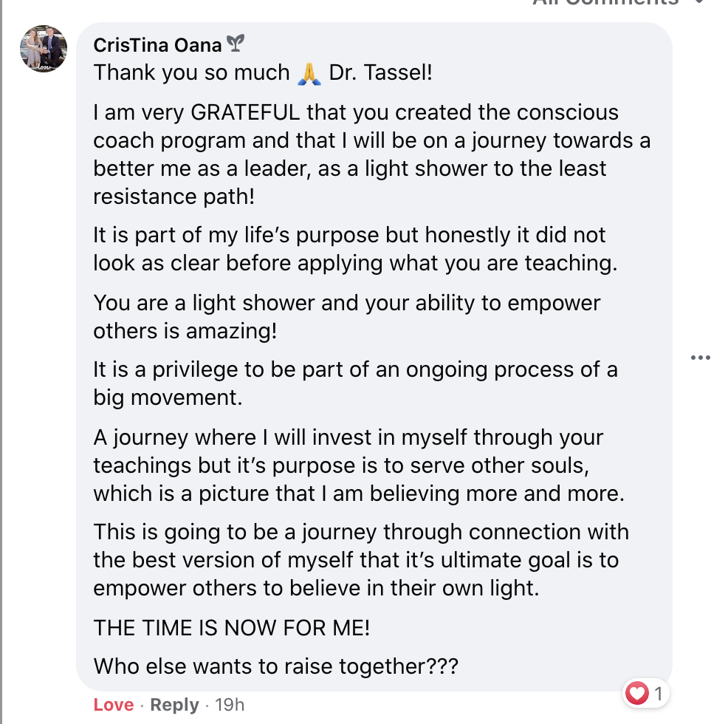Click the "Dr. Tassel!" text in the comment
The height and width of the screenshot is (724, 728).
(x=380, y=72)
